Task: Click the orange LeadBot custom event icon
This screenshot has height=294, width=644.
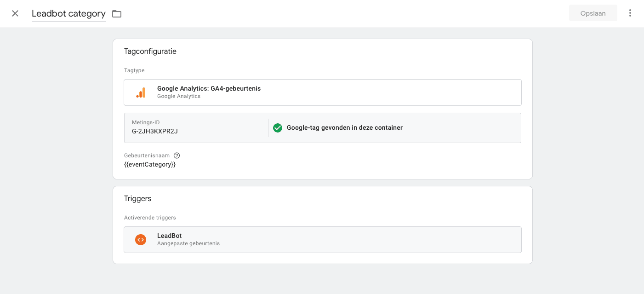Action: pos(141,240)
